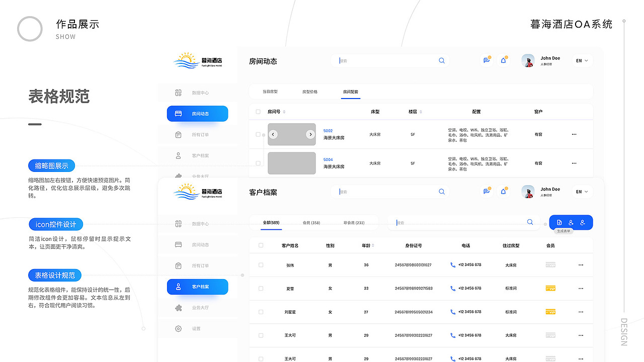Check the select-all box in customer table header
The image size is (644, 362).
click(260, 245)
